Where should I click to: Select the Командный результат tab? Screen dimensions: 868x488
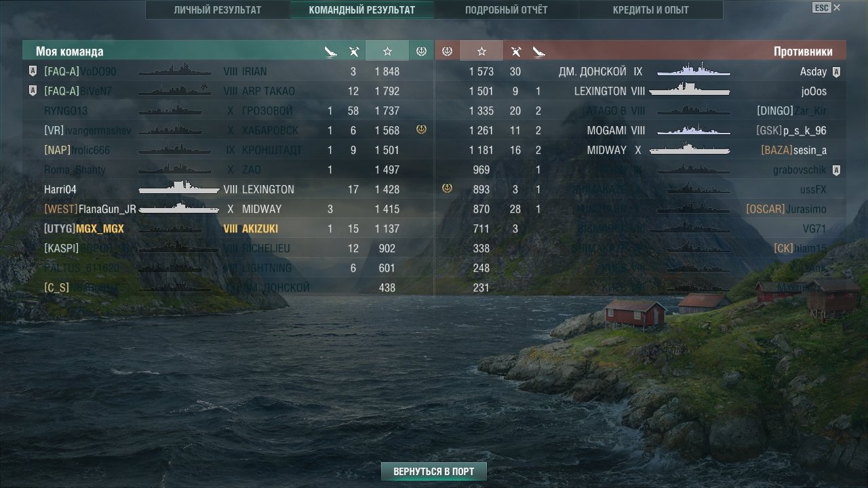click(x=362, y=10)
